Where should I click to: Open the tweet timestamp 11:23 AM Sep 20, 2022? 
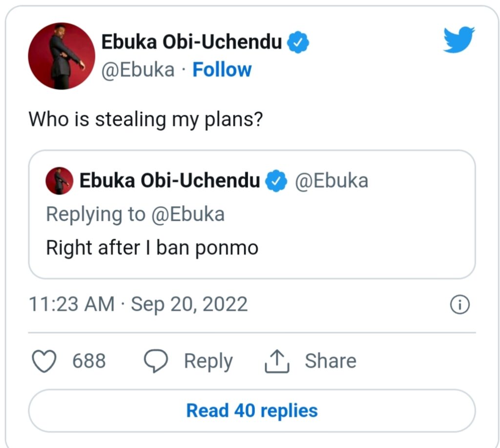point(138,304)
